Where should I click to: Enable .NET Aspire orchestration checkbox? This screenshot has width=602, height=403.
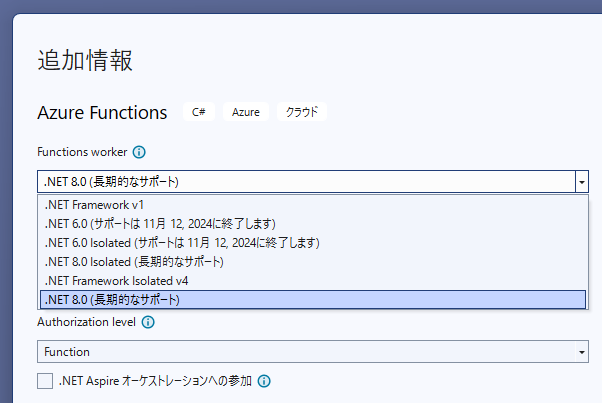point(45,381)
